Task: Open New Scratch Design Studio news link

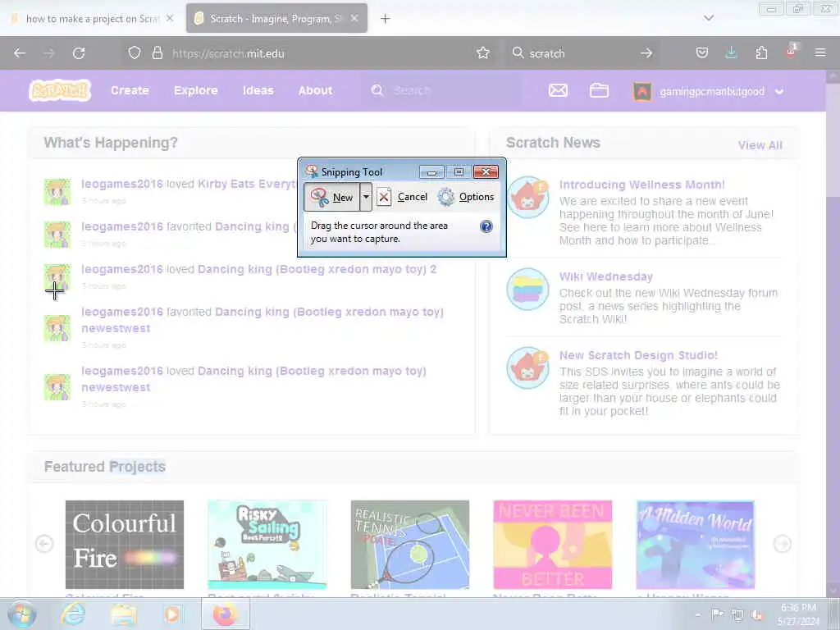Action: tap(638, 356)
